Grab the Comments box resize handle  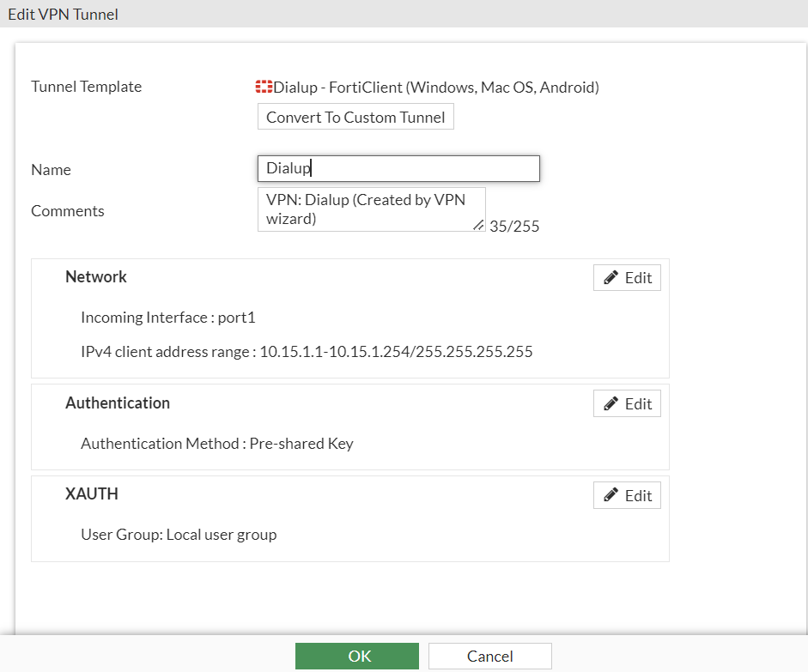pos(478,224)
